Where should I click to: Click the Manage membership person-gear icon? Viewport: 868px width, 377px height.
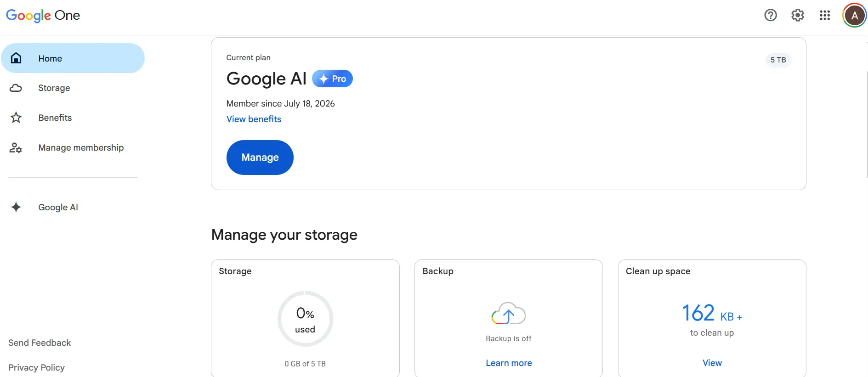point(16,147)
